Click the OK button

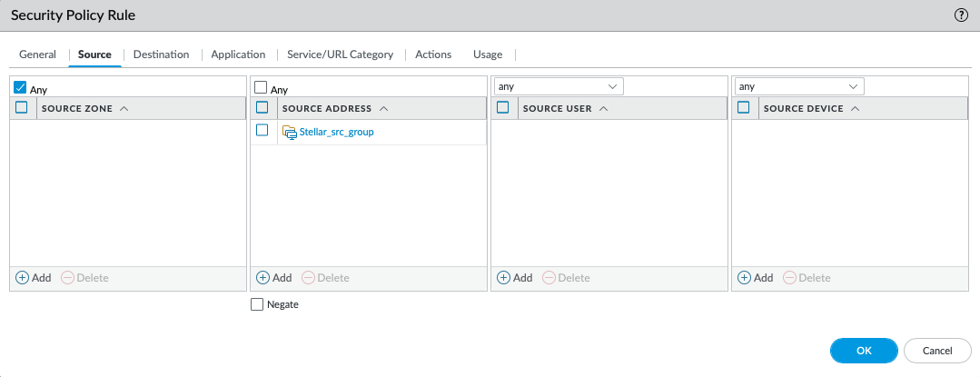[863, 351]
